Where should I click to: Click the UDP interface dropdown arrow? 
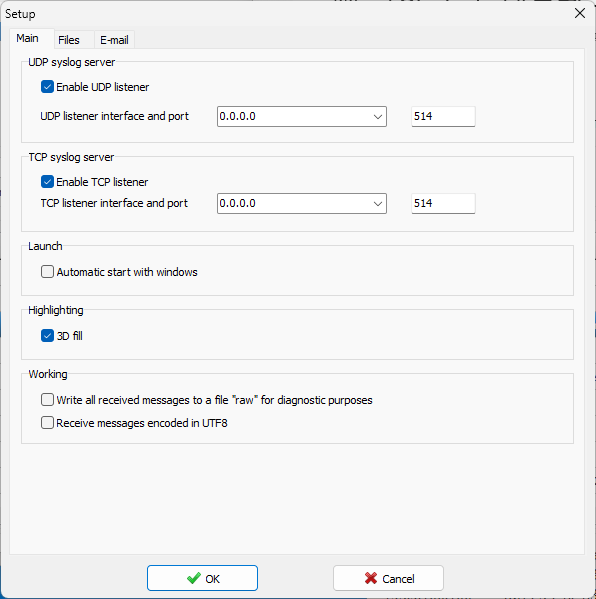coord(378,117)
